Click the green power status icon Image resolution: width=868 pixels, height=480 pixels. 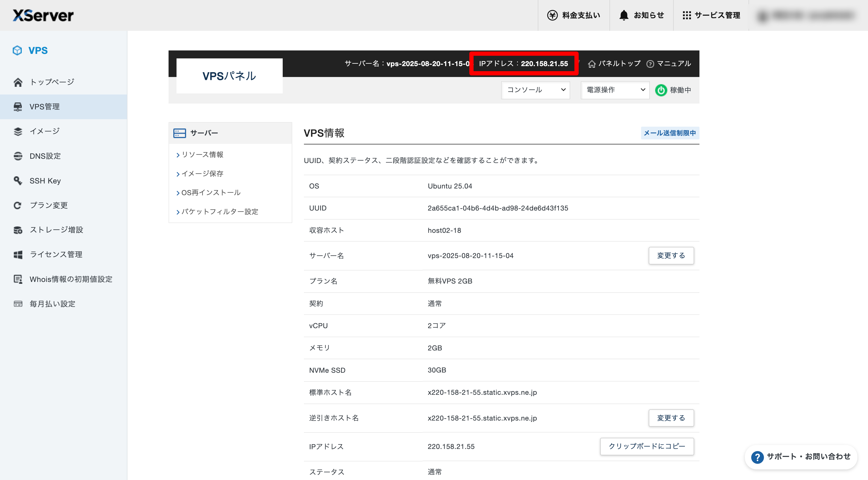(x=661, y=90)
